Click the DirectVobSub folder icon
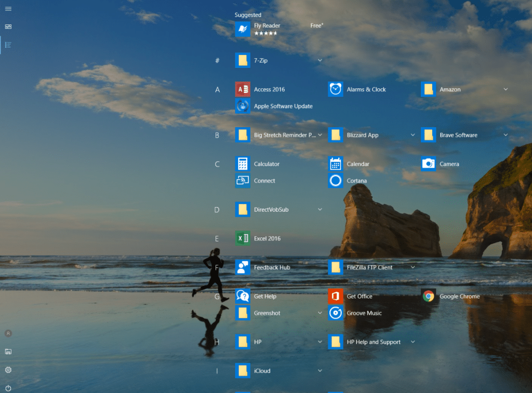532x393 pixels. pyautogui.click(x=243, y=210)
